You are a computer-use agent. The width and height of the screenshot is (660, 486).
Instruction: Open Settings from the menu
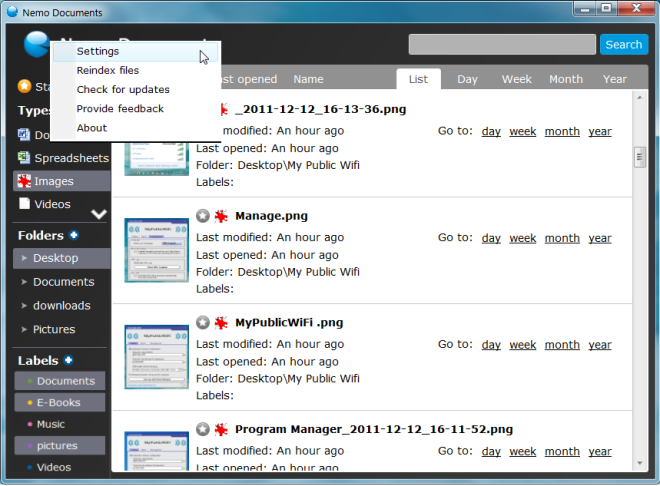tap(135, 52)
